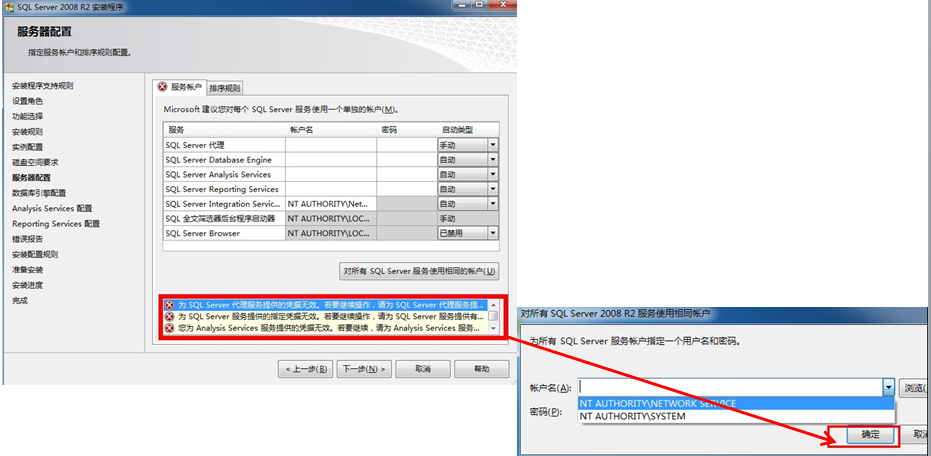Click account name cell for Analysis Services
Image resolution: width=931 pixels, height=456 pixels.
(x=331, y=175)
